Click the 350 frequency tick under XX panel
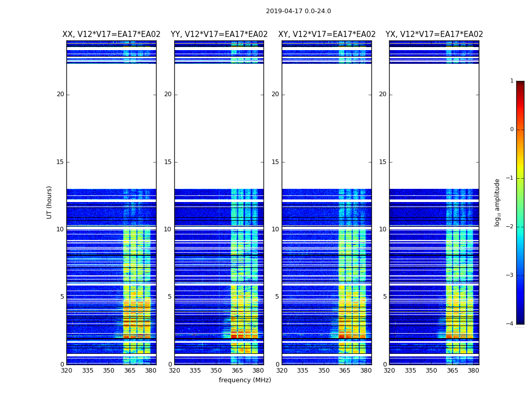Image resolution: width=532 pixels, height=405 pixels. pos(108,371)
